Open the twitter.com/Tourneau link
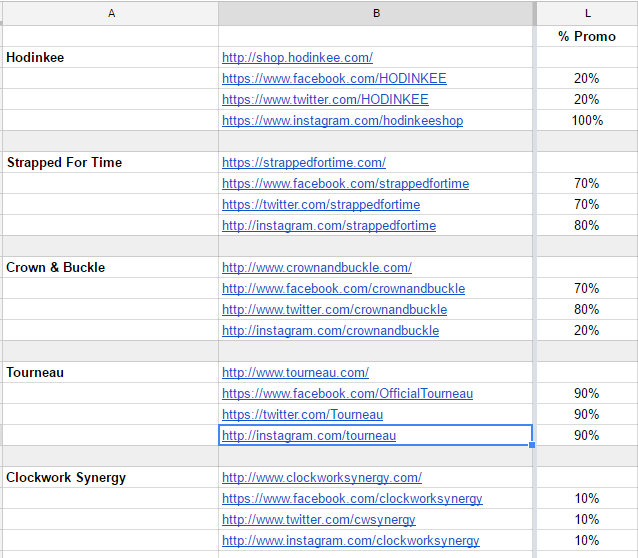 [x=302, y=414]
